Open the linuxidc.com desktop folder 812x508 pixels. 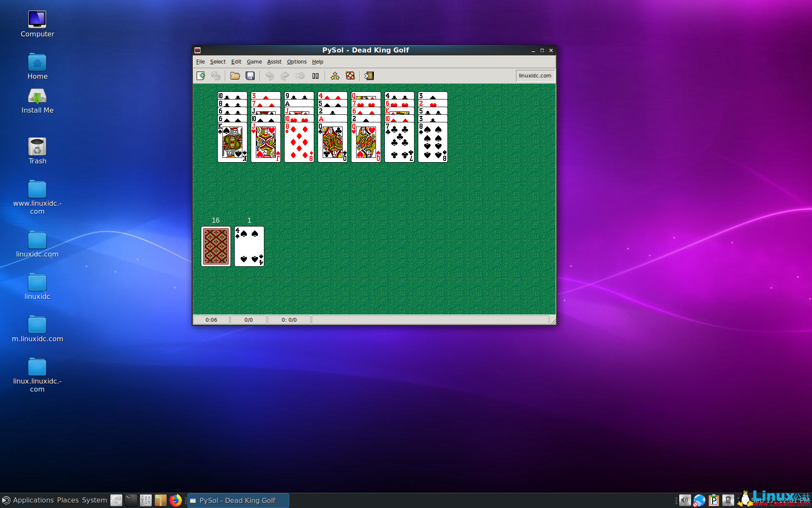click(x=37, y=245)
